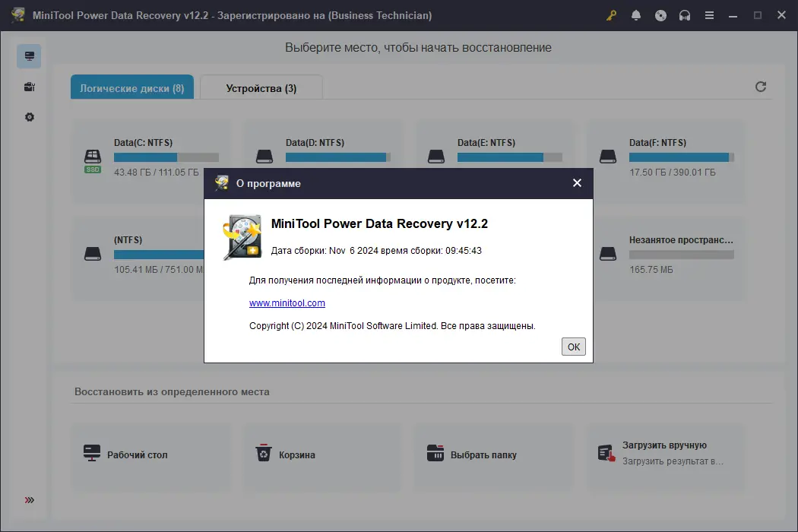Viewport: 798px width, 532px height.
Task: Click the registration key icon in title bar
Action: 611,15
